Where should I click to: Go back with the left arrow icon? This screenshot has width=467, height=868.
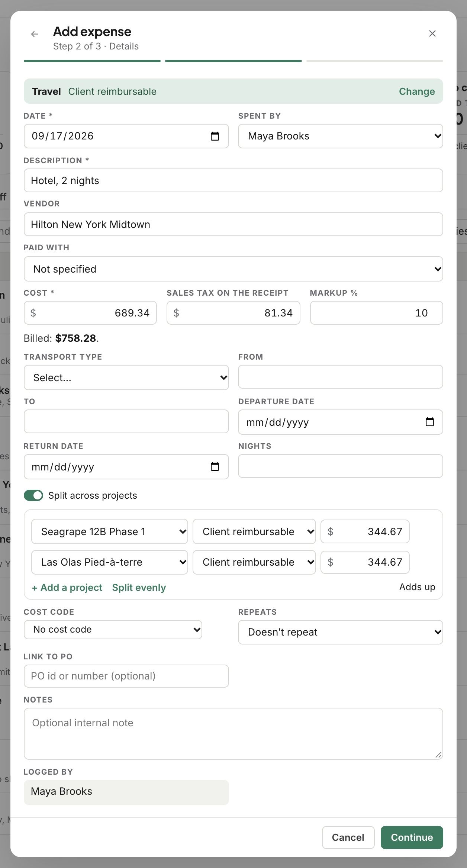[35, 34]
